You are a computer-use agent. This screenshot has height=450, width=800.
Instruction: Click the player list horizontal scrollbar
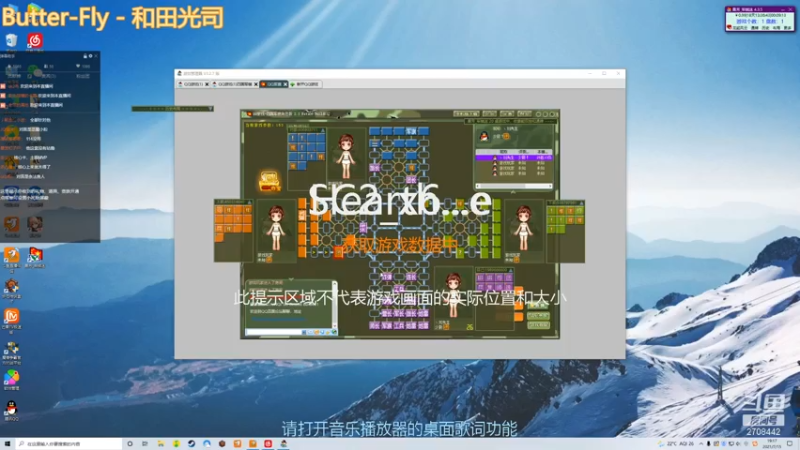(514, 186)
